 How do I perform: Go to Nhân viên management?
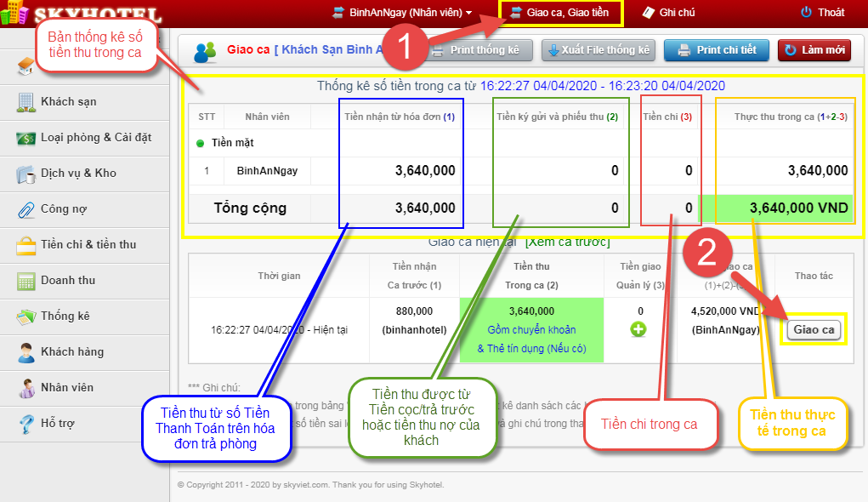pyautogui.click(x=66, y=388)
